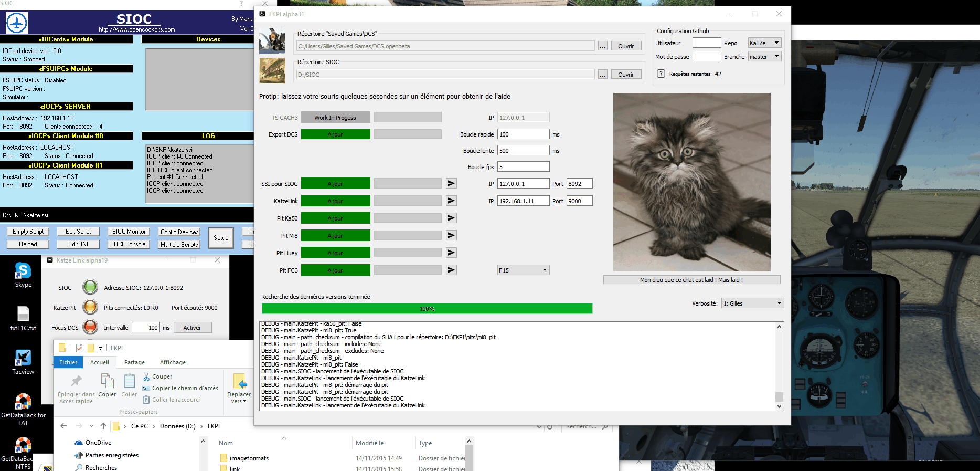Click the orange Katze Pit indicator
The width and height of the screenshot is (980, 471).
pos(90,307)
